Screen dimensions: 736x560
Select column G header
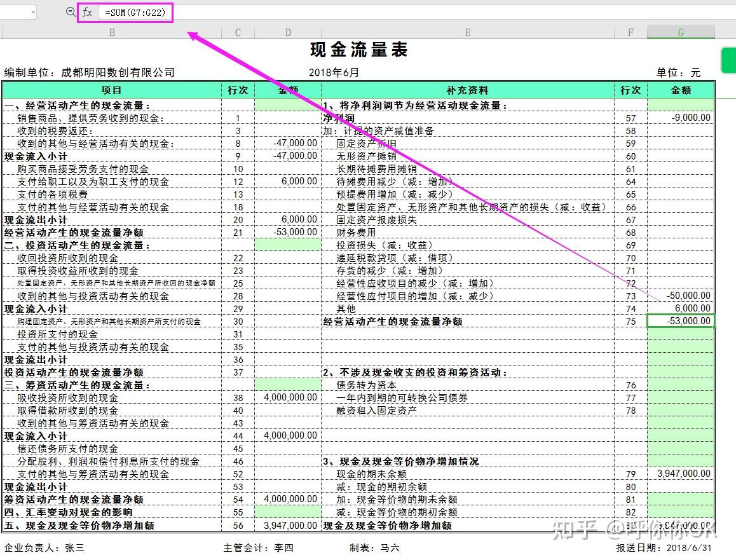pyautogui.click(x=680, y=31)
